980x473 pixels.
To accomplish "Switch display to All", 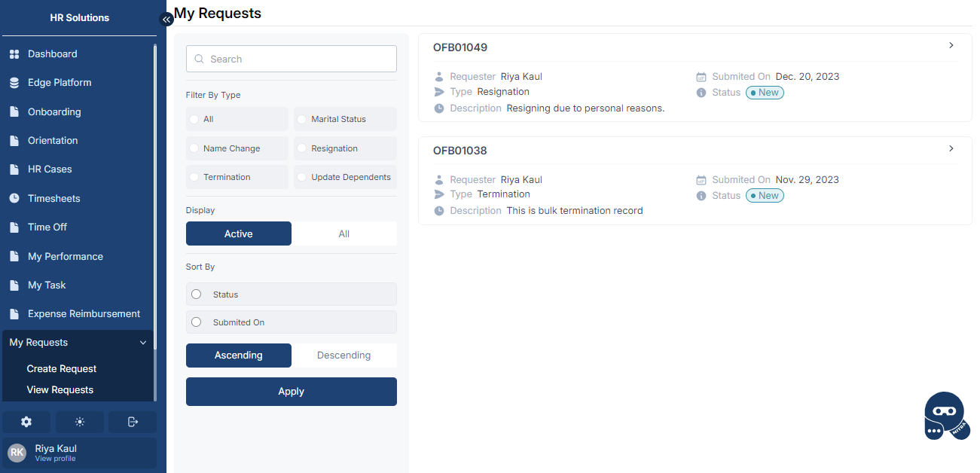I will click(344, 233).
